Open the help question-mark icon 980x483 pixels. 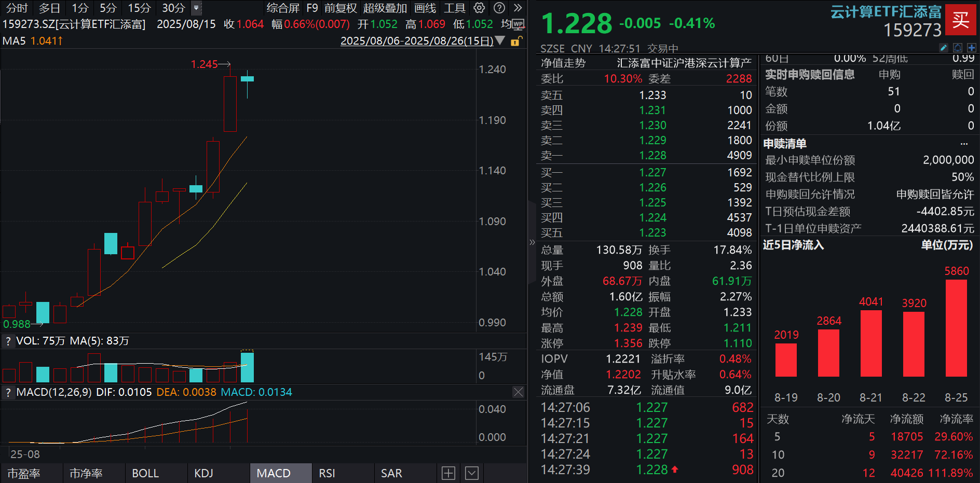[x=499, y=8]
